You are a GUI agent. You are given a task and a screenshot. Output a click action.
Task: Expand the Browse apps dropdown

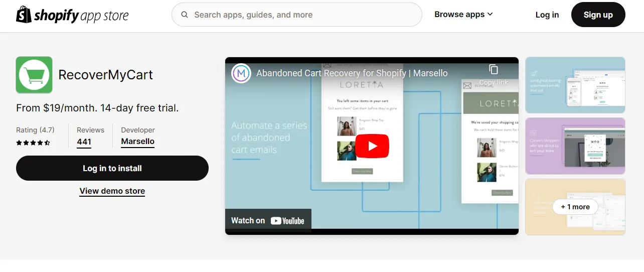pos(463,15)
